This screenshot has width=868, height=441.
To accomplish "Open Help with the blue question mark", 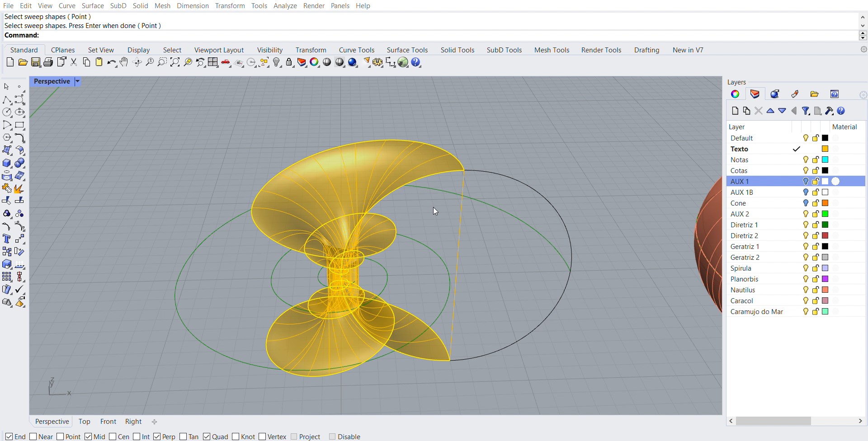I will point(416,62).
